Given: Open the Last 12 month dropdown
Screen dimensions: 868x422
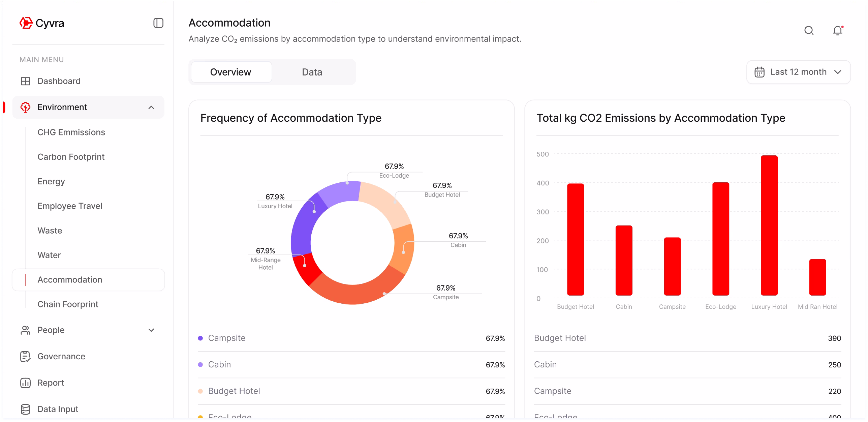Looking at the screenshot, I should pos(798,72).
